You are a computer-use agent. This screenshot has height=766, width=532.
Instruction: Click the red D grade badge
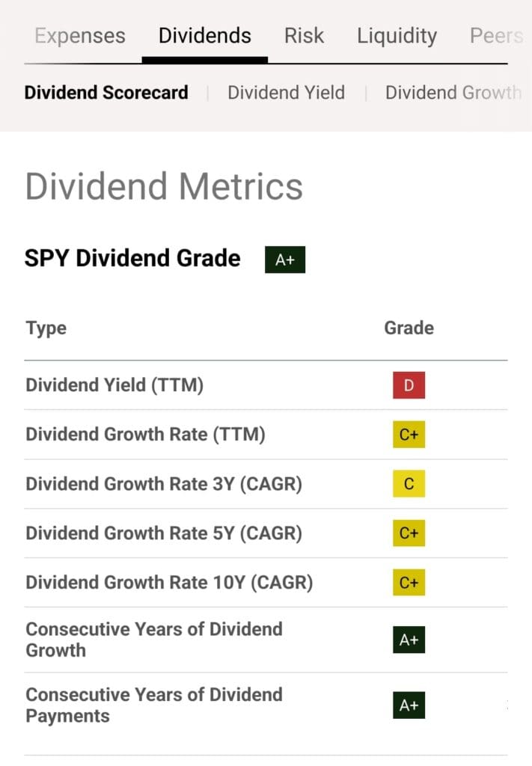409,386
